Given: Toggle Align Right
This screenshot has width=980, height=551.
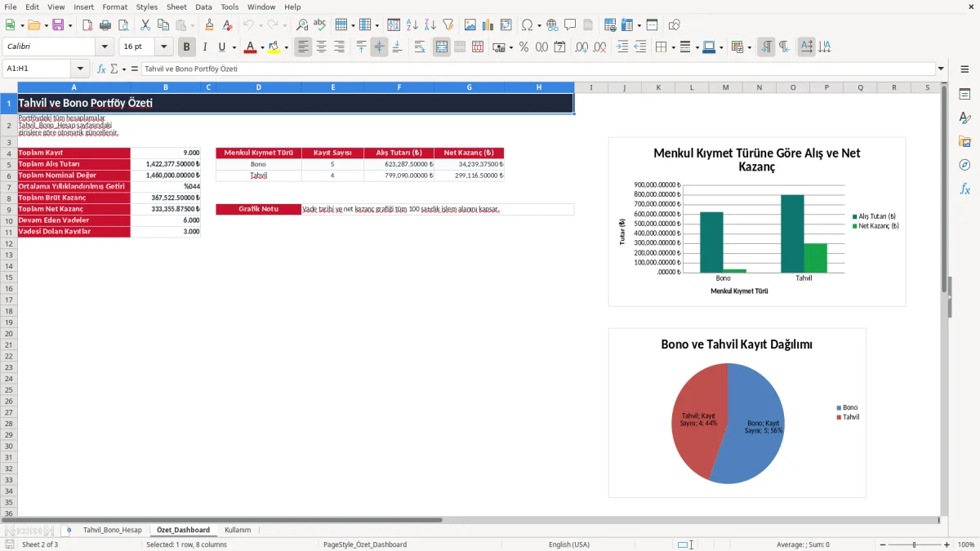Looking at the screenshot, I should pyautogui.click(x=339, y=47).
